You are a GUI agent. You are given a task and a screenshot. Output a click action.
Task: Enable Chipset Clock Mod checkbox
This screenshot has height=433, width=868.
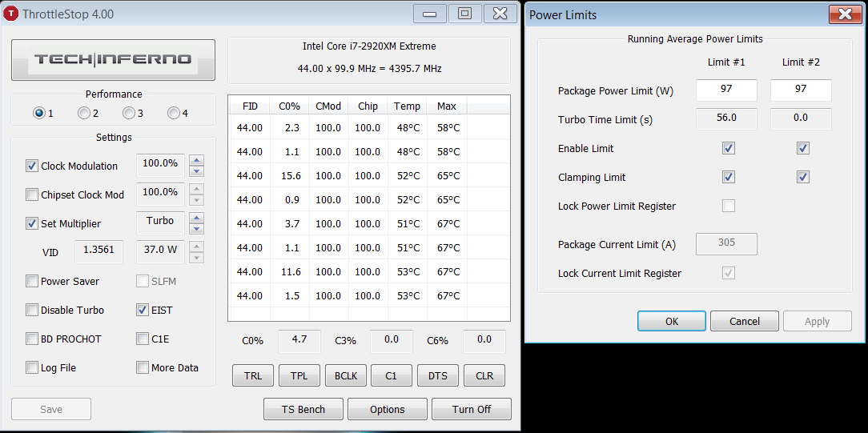click(x=31, y=194)
